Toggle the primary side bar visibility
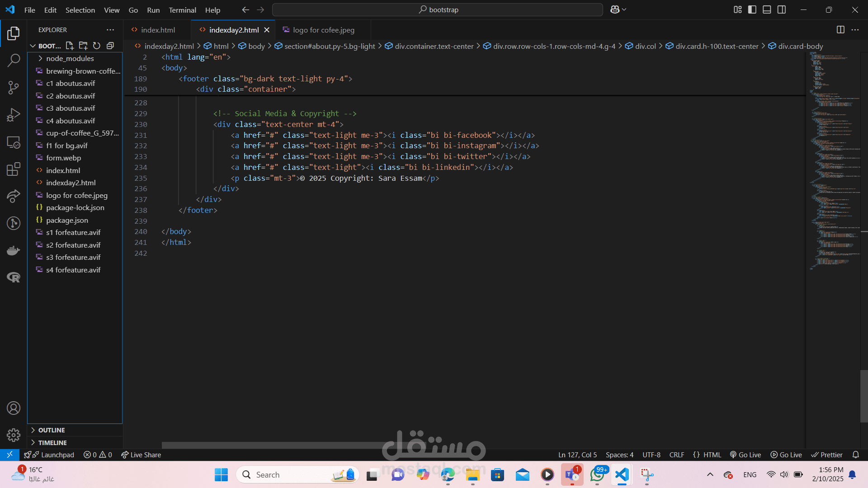The height and width of the screenshot is (488, 868). pyautogui.click(x=752, y=9)
